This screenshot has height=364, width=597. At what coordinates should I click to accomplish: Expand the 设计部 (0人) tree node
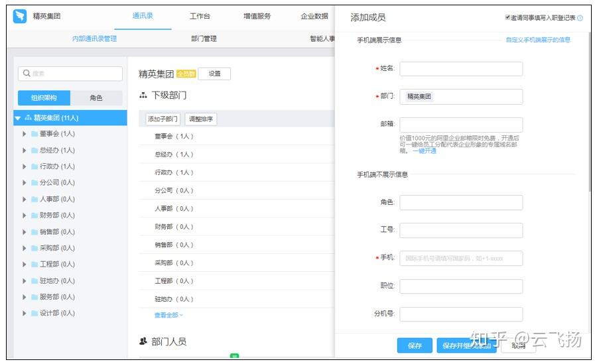(x=25, y=314)
